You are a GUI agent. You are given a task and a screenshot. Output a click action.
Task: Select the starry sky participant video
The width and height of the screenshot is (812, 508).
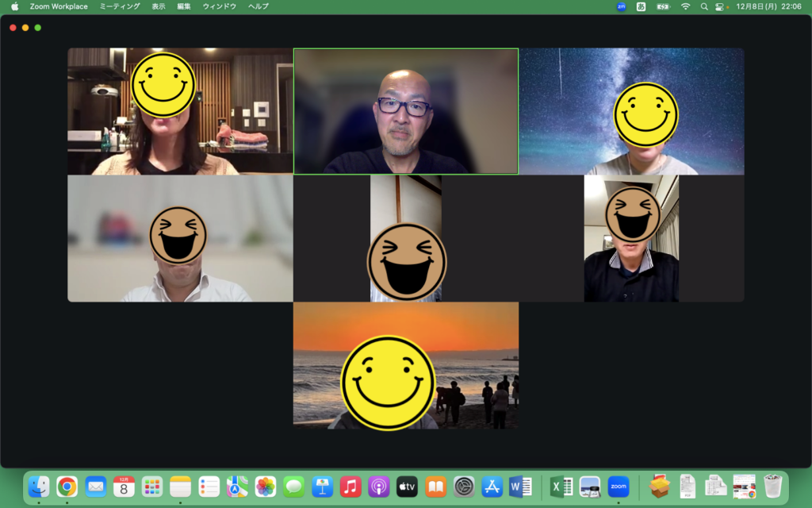(x=631, y=111)
